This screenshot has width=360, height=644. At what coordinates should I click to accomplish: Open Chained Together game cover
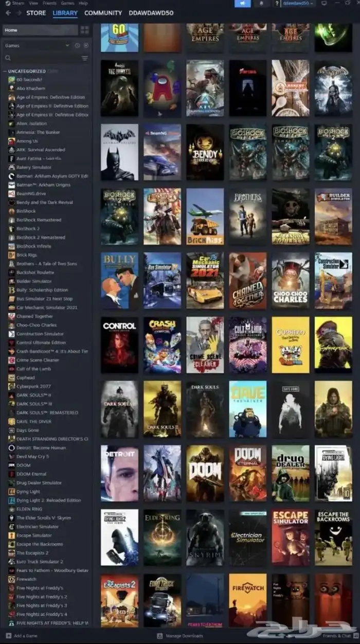pos(248,281)
